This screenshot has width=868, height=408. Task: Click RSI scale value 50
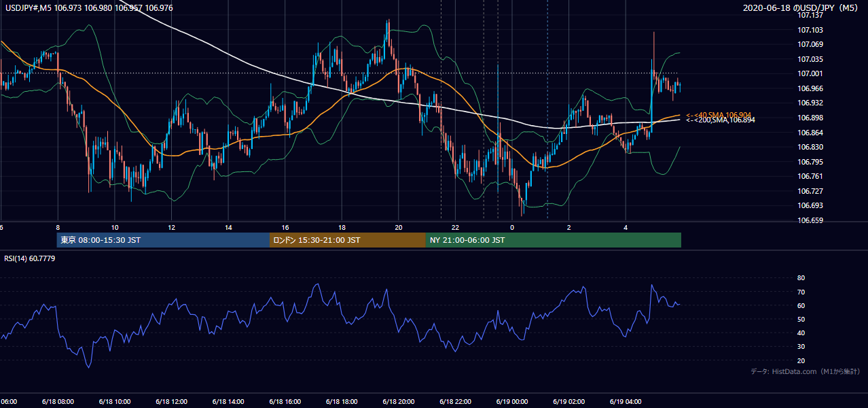(801, 319)
